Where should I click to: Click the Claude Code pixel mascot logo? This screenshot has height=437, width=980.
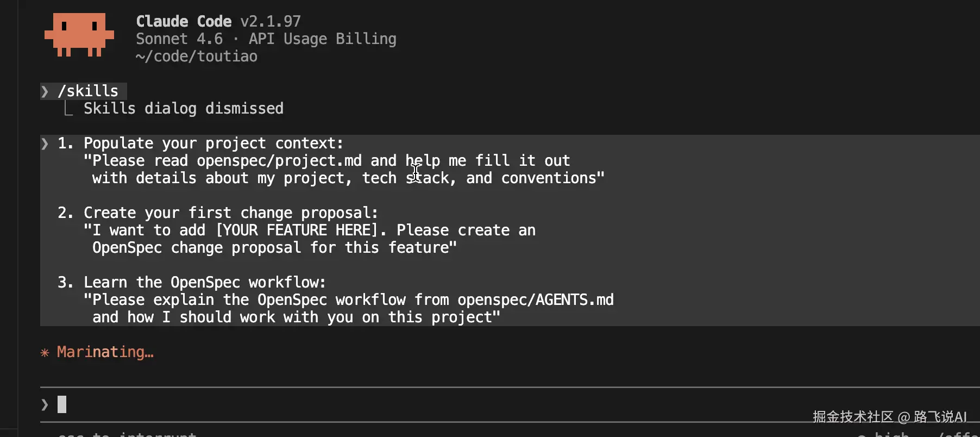pos(79,35)
